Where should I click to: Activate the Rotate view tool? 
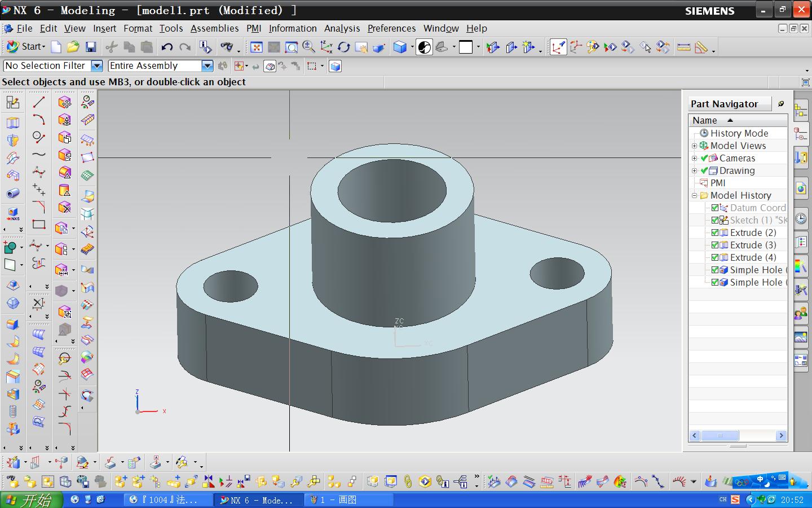[x=343, y=47]
